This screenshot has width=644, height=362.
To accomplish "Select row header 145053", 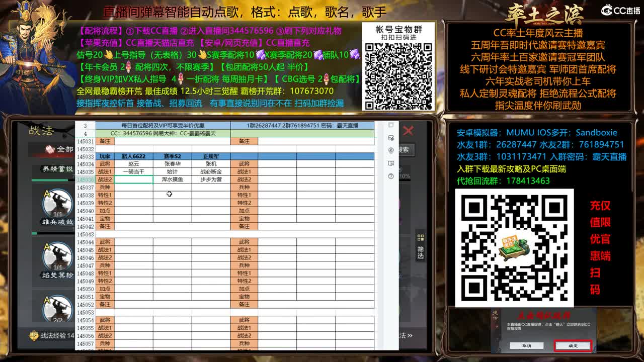I will [x=85, y=312].
